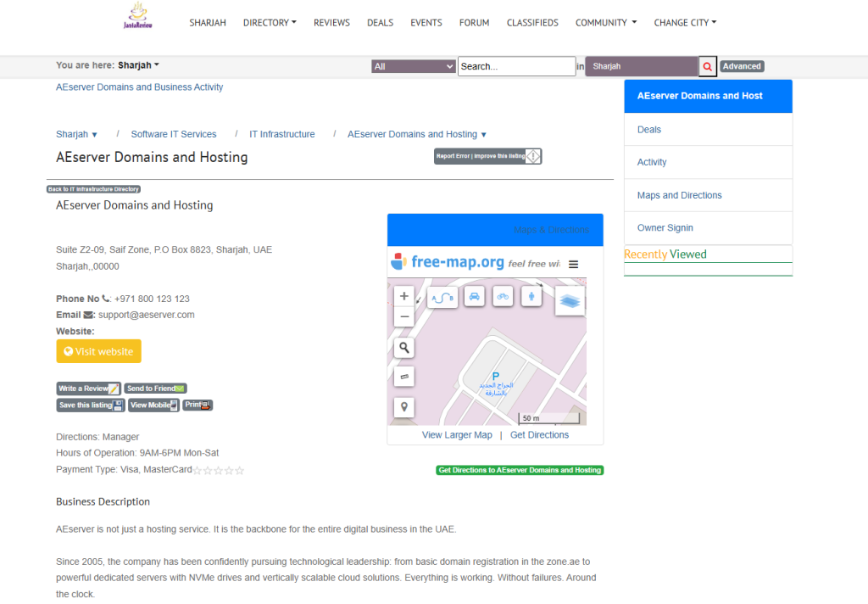Viewport: 868px width, 604px height.
Task: Click the Recently Viewed heading
Action: 665,254
